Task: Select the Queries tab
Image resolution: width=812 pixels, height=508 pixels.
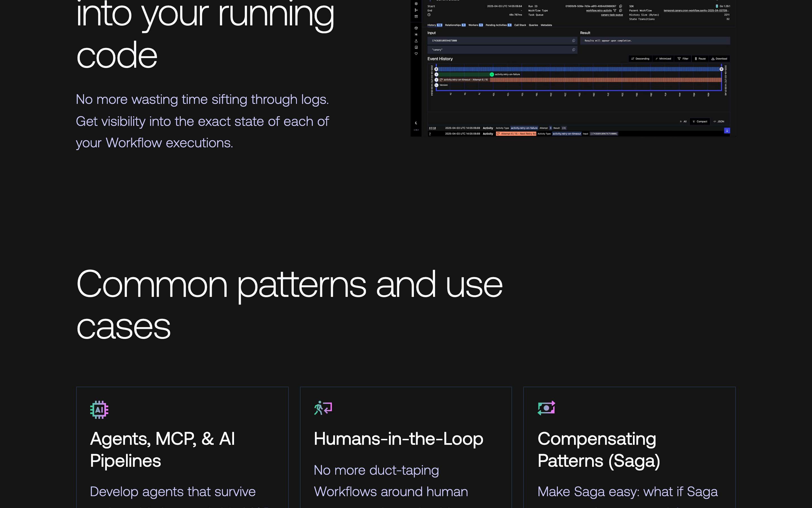Action: tap(533, 25)
